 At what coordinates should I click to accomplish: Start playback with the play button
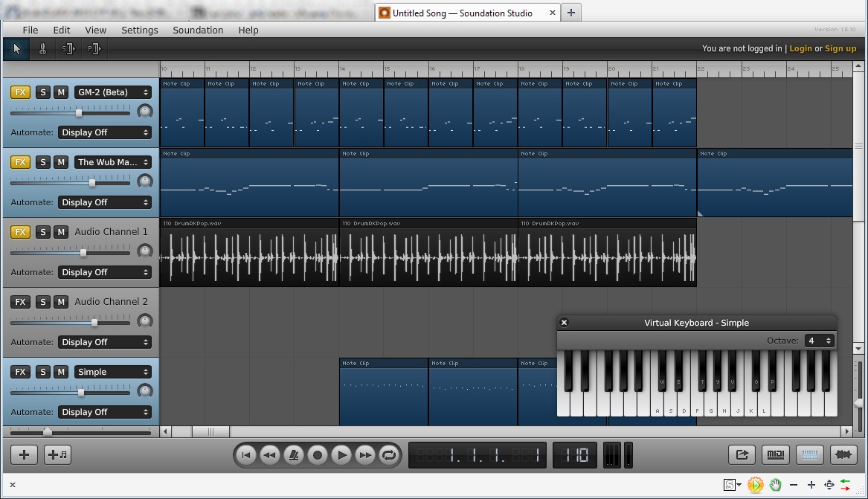point(341,455)
